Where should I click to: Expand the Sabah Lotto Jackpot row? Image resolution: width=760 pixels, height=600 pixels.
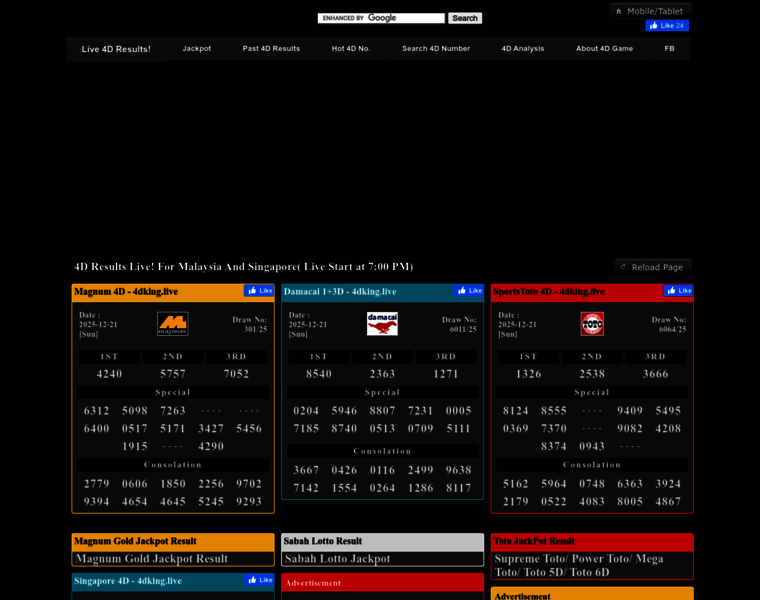382,559
